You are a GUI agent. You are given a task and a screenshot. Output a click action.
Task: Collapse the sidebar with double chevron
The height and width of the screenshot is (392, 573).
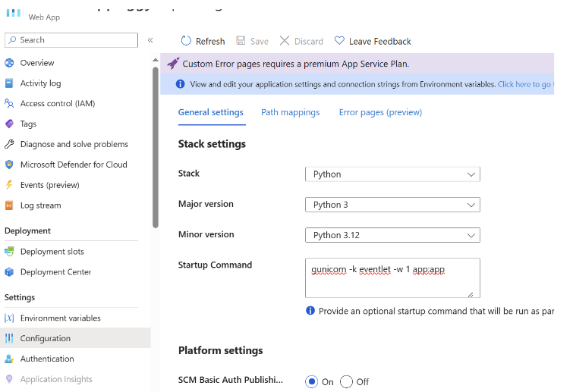coord(150,40)
